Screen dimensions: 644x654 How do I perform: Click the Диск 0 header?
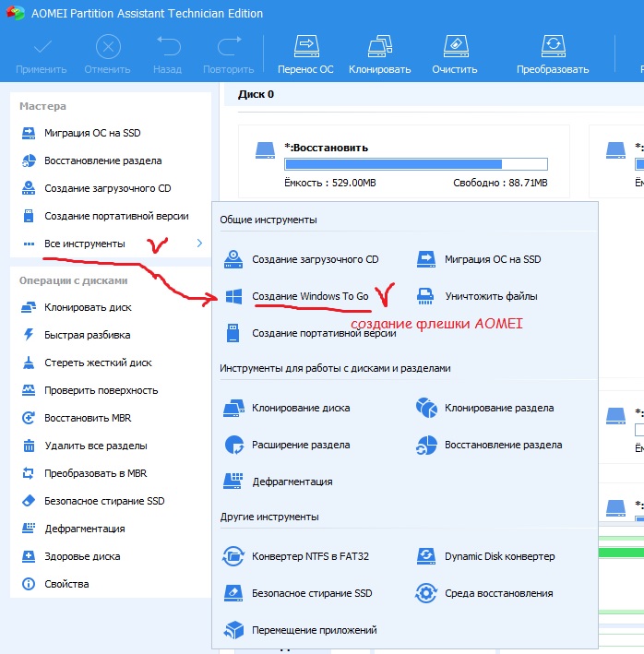[x=256, y=94]
